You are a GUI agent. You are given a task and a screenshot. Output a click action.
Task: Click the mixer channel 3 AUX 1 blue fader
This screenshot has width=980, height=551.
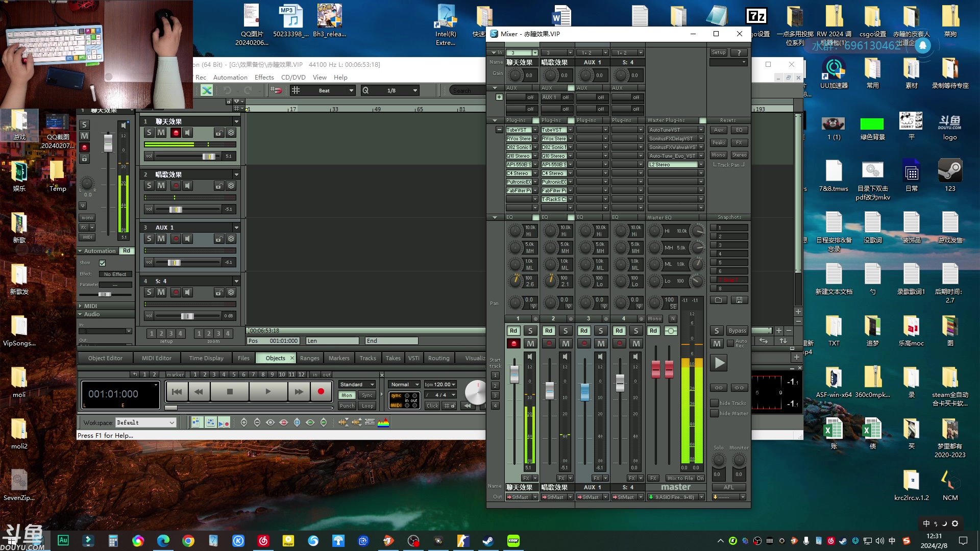(x=585, y=392)
